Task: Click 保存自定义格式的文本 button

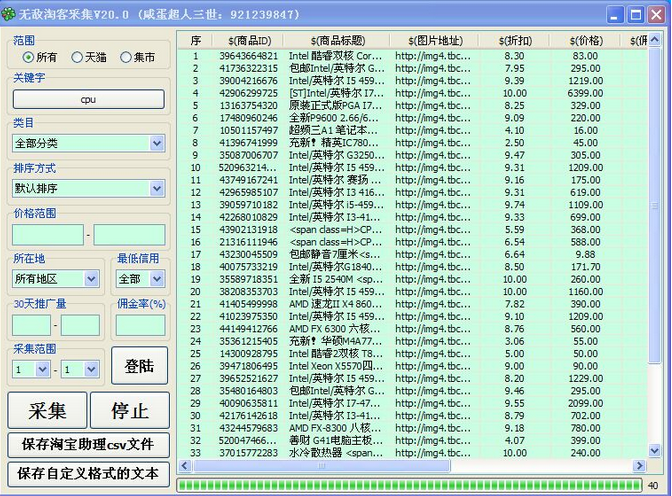Action: 88,474
